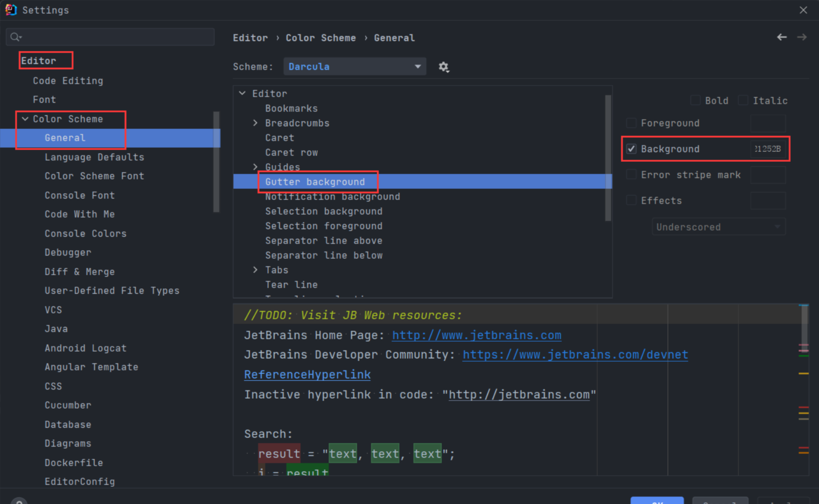Screen dimensions: 819x504
Task: Collapse the Color Scheme tree node
Action: point(25,119)
